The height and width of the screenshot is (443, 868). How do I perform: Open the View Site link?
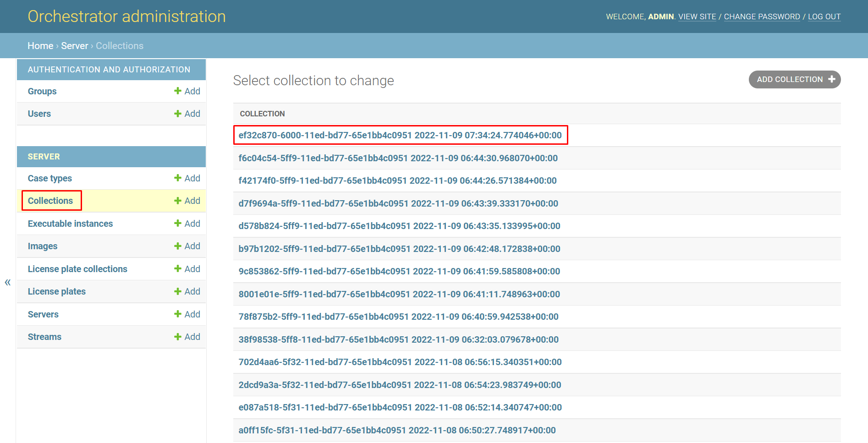click(x=697, y=16)
